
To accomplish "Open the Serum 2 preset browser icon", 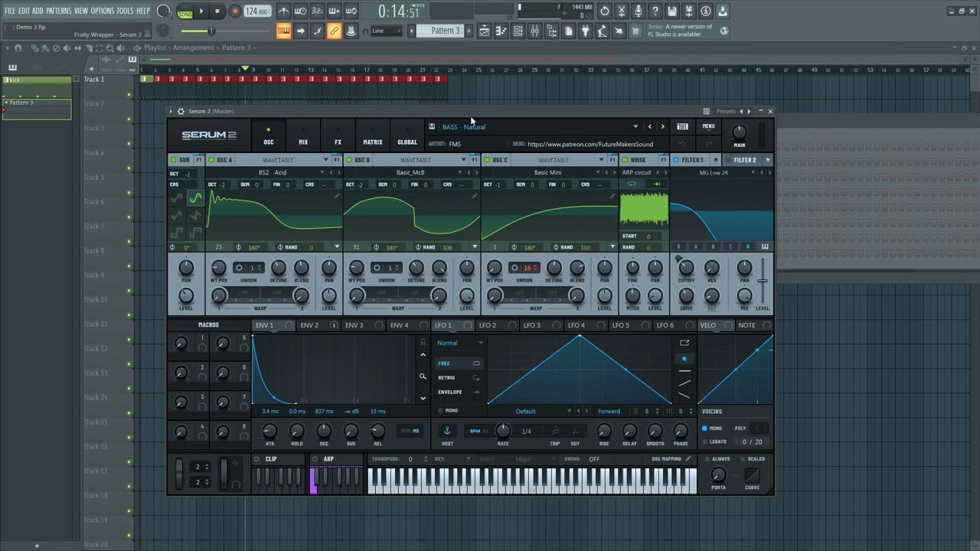I will tap(682, 126).
